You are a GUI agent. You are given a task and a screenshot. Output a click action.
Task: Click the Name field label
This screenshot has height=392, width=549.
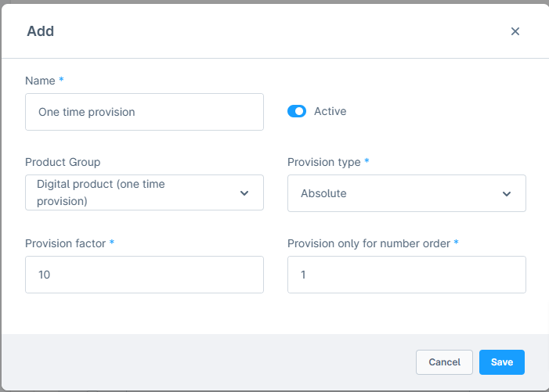click(x=40, y=81)
